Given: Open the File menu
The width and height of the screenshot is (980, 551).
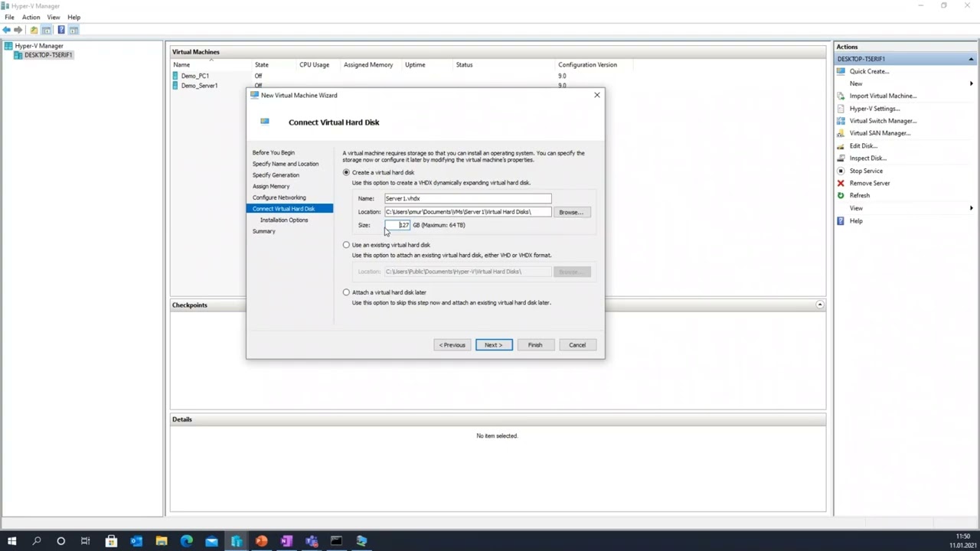Looking at the screenshot, I should [9, 17].
